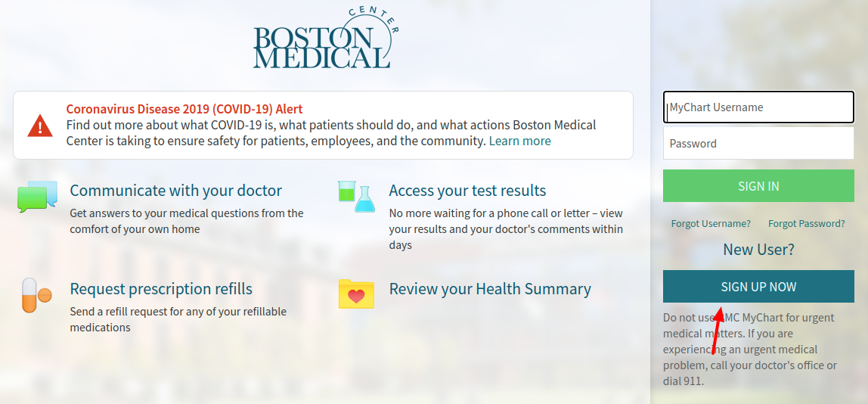This screenshot has height=404, width=868.
Task: Click the Boston Medical Center logo
Action: (x=325, y=39)
